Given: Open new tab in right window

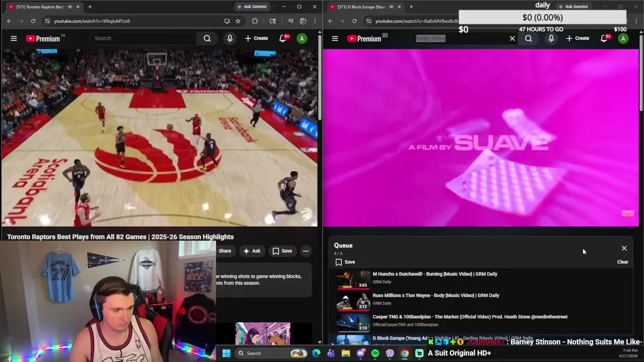Looking at the screenshot, I should click(x=411, y=7).
